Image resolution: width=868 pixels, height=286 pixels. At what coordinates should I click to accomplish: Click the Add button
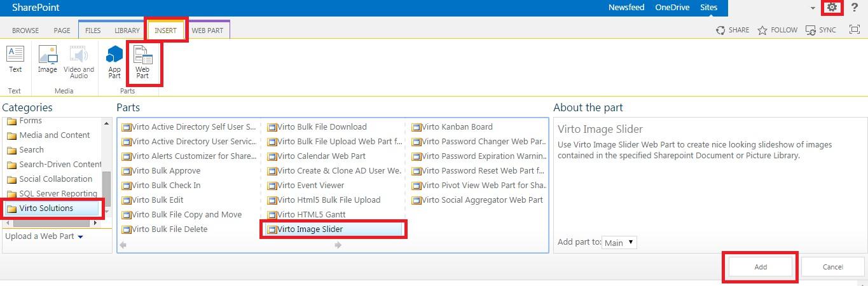point(761,267)
